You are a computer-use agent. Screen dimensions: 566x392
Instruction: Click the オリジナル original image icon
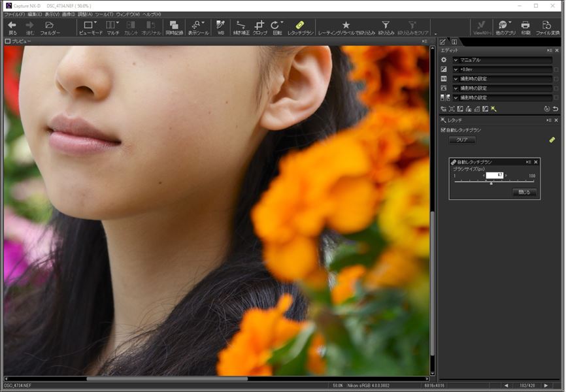[x=150, y=25]
